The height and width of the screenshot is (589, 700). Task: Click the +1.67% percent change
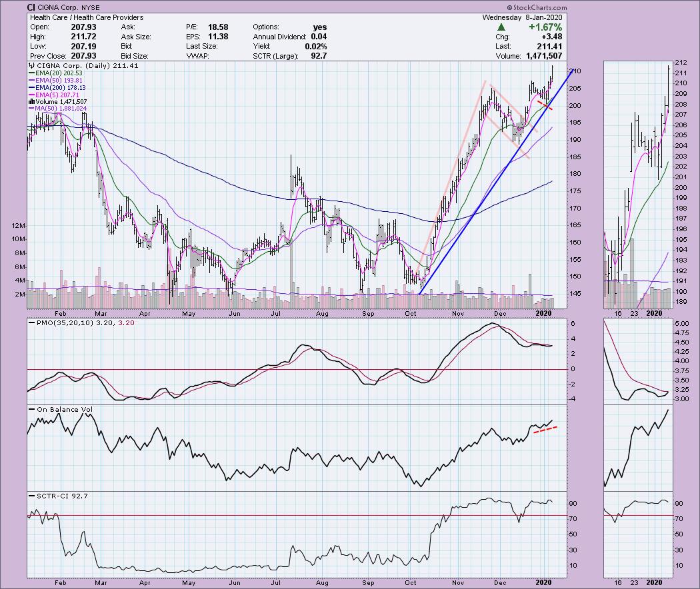545,27
